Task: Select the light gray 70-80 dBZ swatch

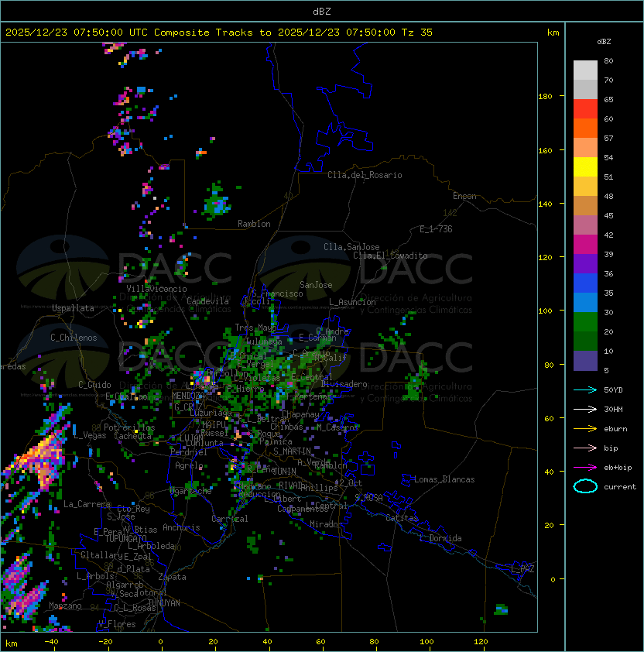Action: (x=585, y=70)
